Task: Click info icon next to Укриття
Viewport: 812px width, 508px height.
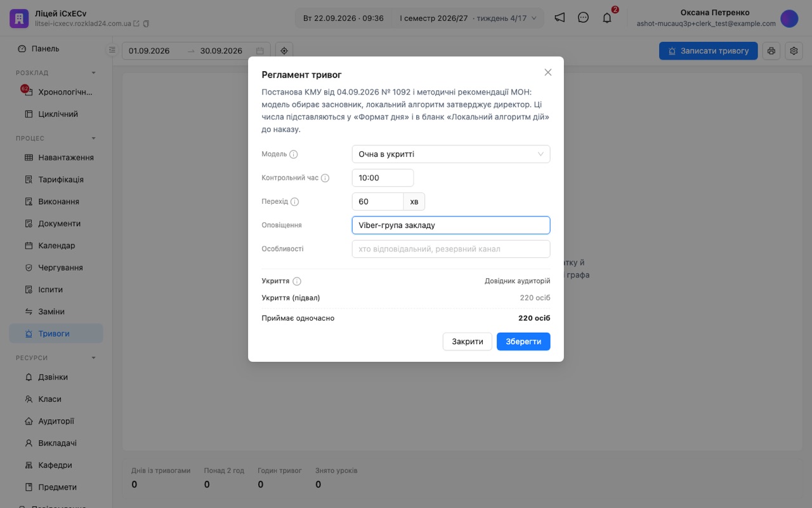Action: 297,281
